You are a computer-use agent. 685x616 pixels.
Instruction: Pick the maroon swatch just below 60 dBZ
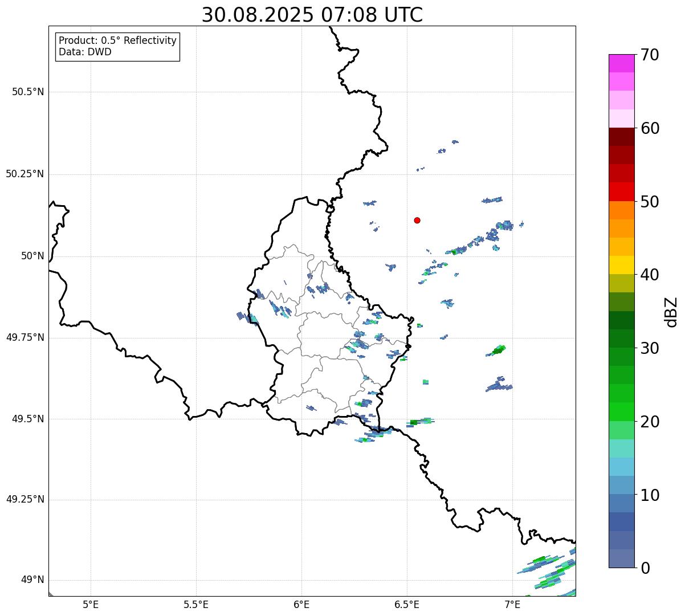tap(622, 137)
